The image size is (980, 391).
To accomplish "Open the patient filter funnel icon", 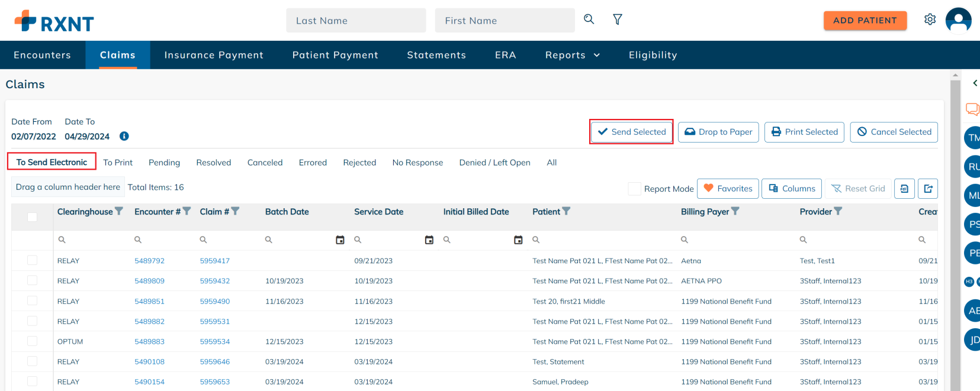I will pos(617,20).
